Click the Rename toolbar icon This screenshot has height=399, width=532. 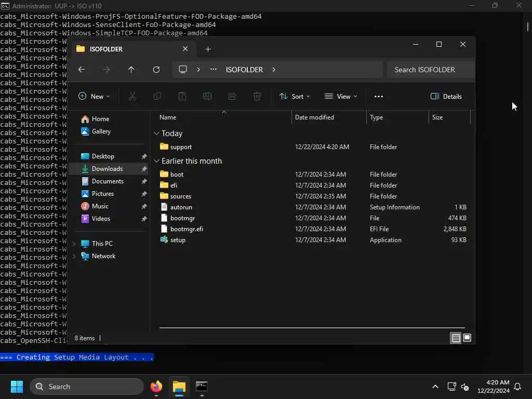pos(207,96)
